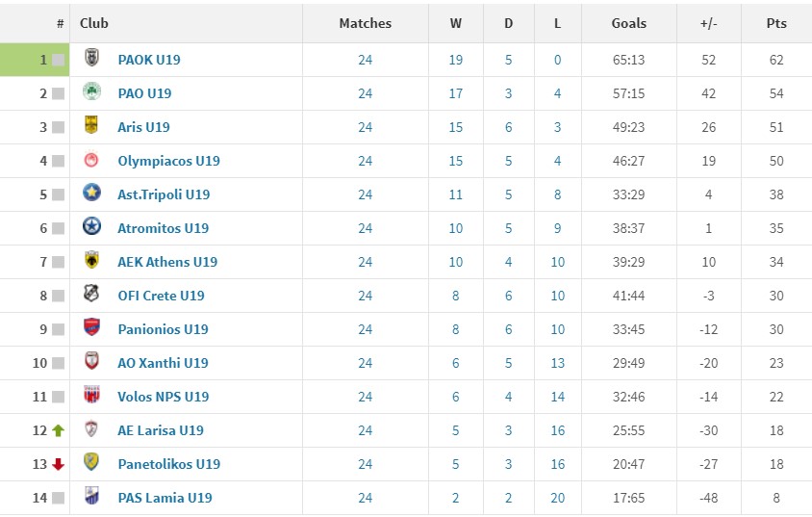This screenshot has width=812, height=517.
Task: Open the Volos NPS U19 club link
Action: [164, 397]
